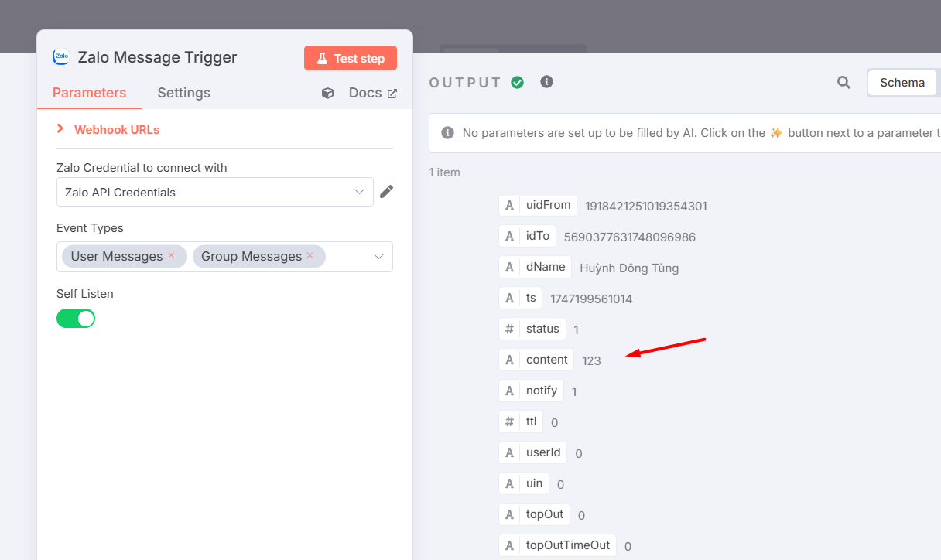
Task: Select the notify field pill
Action: click(x=532, y=391)
